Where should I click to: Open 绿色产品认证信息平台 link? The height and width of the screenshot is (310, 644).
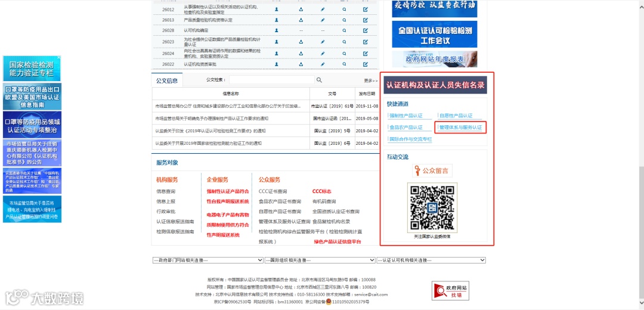click(x=338, y=241)
